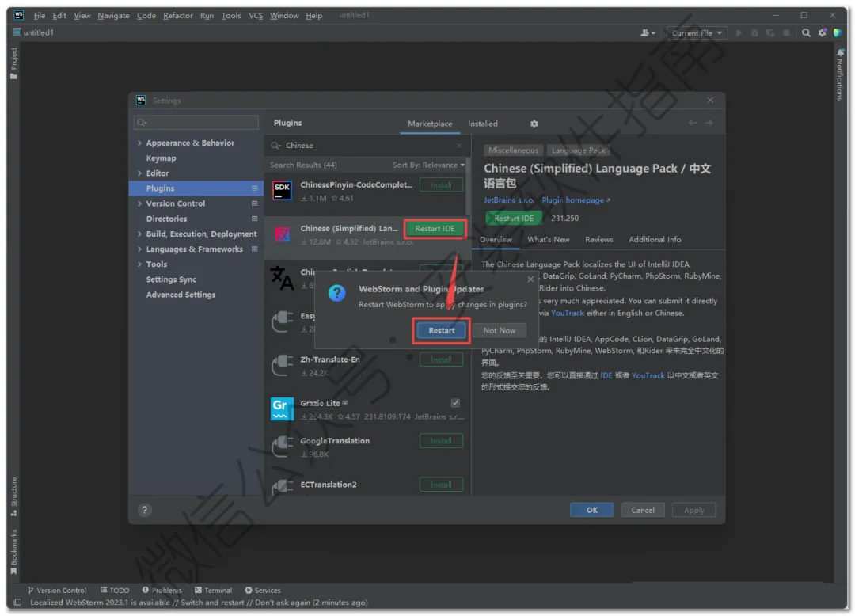Click the Chinese Simplified language pack icon
This screenshot has height=616, width=855.
click(x=282, y=234)
